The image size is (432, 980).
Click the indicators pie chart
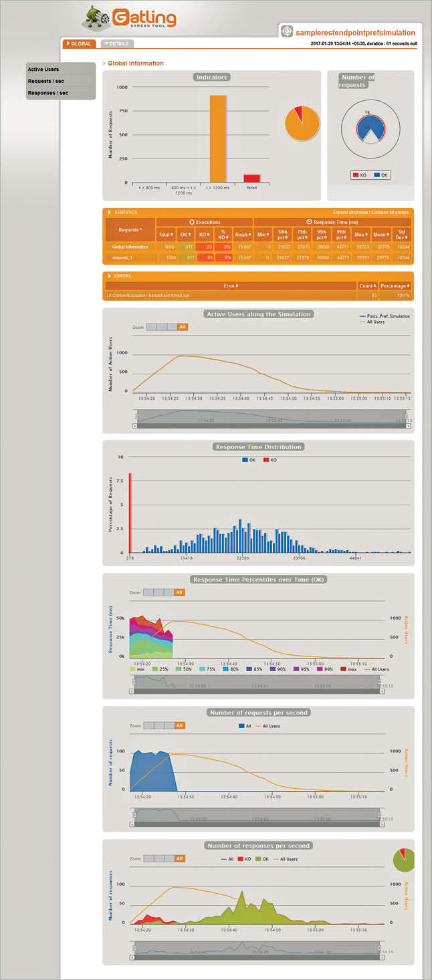coord(302,122)
